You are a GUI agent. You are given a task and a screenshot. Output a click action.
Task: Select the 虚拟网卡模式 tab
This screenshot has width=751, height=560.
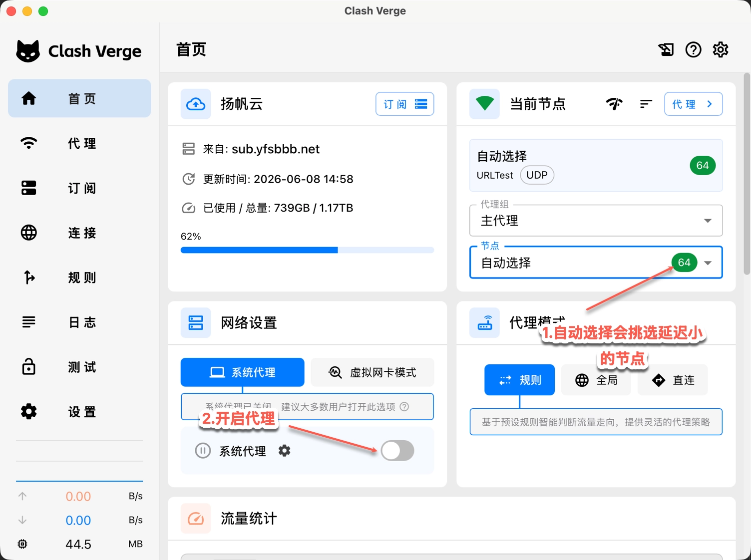click(x=372, y=372)
